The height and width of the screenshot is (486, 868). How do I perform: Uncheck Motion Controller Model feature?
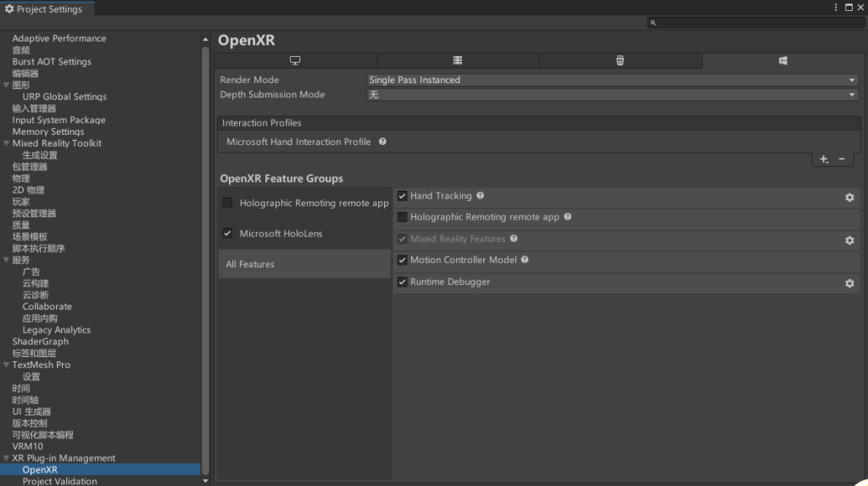403,260
